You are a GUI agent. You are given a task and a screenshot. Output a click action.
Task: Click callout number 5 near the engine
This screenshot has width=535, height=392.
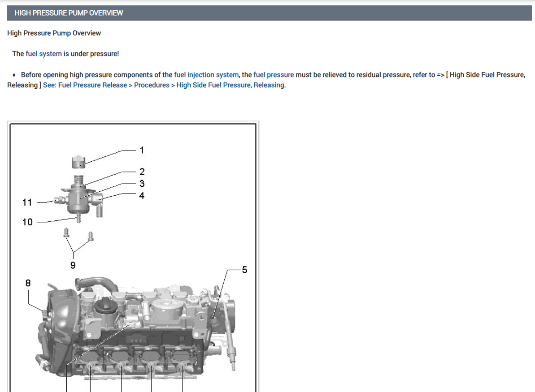click(245, 270)
